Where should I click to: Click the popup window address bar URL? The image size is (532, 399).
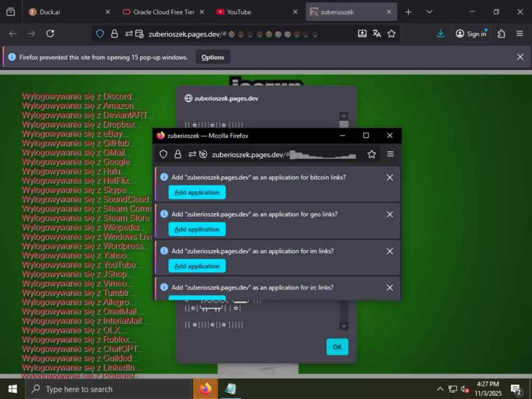click(284, 155)
